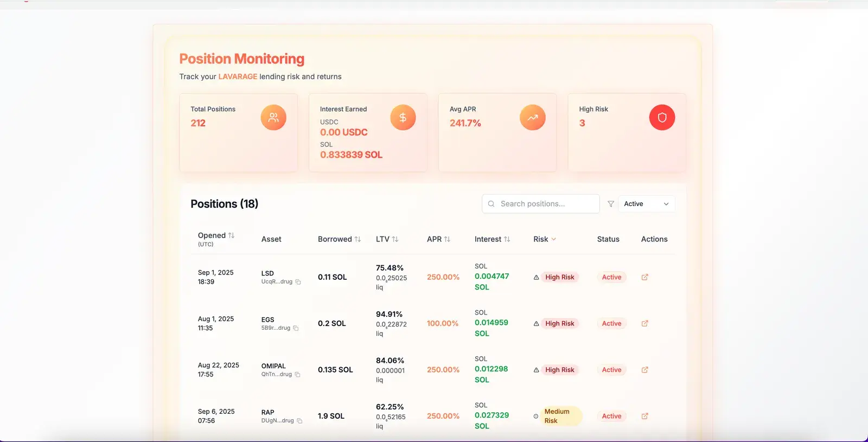This screenshot has height=442, width=868.
Task: Copy the EGS asset address 5B9r...drug
Action: [296, 328]
